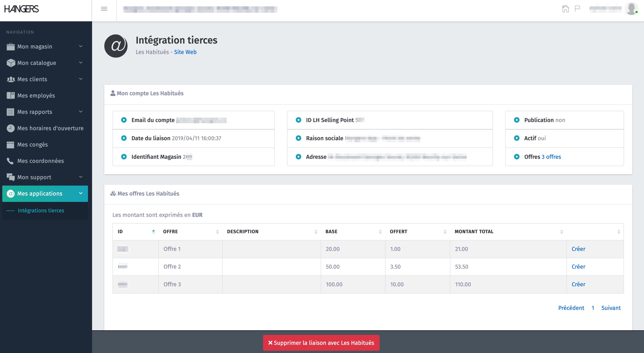Open Mes employés menu item
The image size is (644, 353).
coord(45,96)
